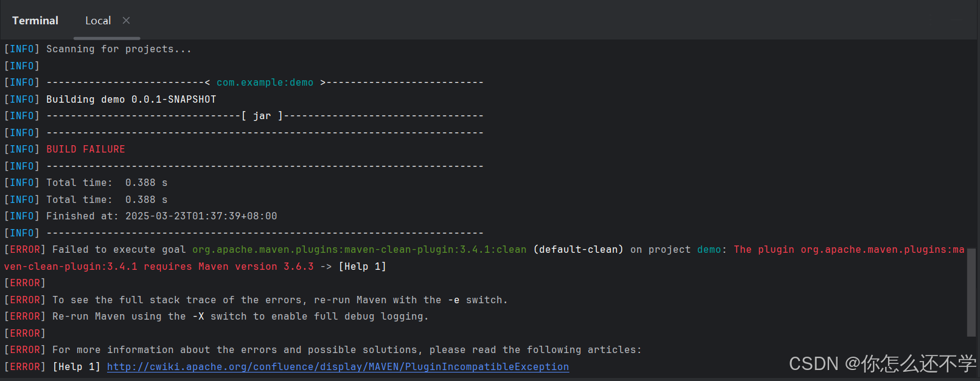Click the [Help 1] text after 3.6.3

click(363, 266)
